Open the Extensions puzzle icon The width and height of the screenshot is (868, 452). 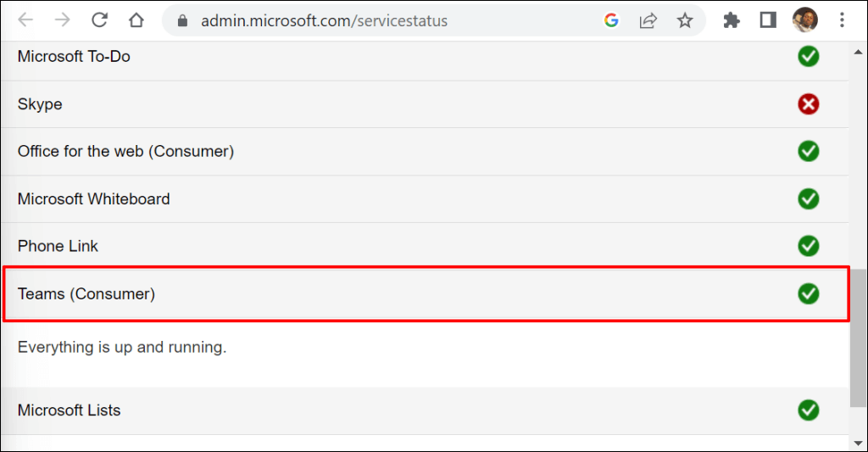tap(731, 20)
